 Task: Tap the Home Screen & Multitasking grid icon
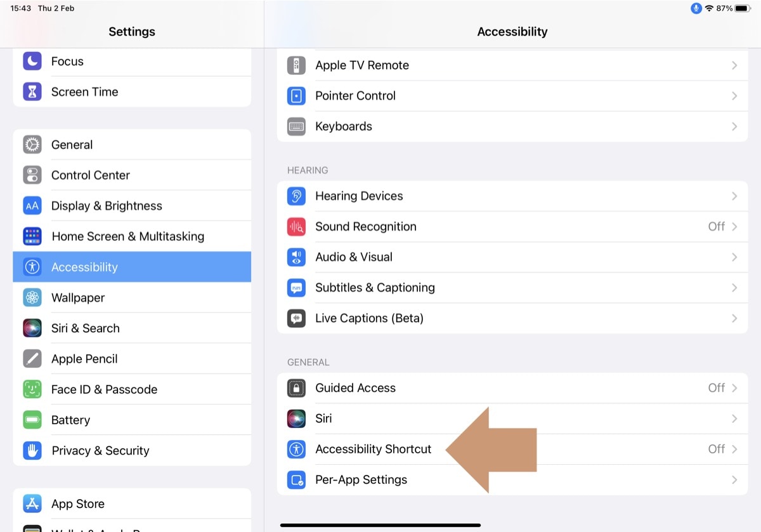[32, 237]
